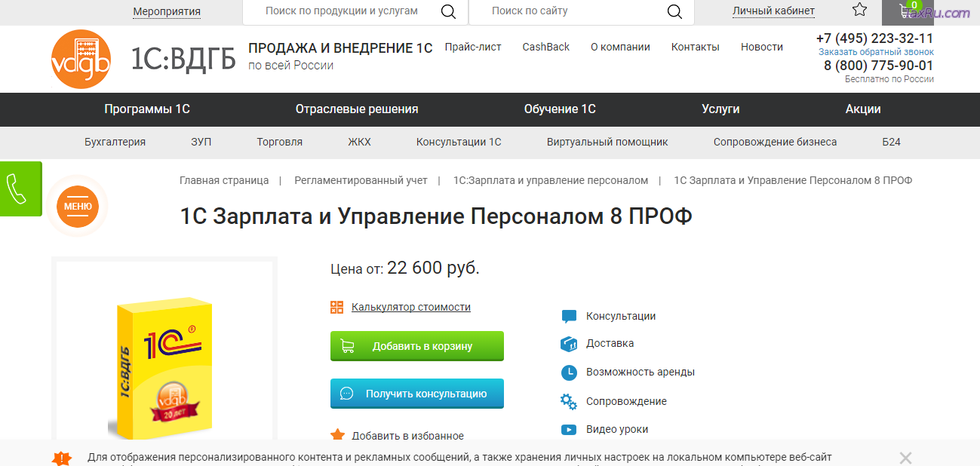Click the cost calculator icon
The height and width of the screenshot is (466, 980).
tap(337, 307)
